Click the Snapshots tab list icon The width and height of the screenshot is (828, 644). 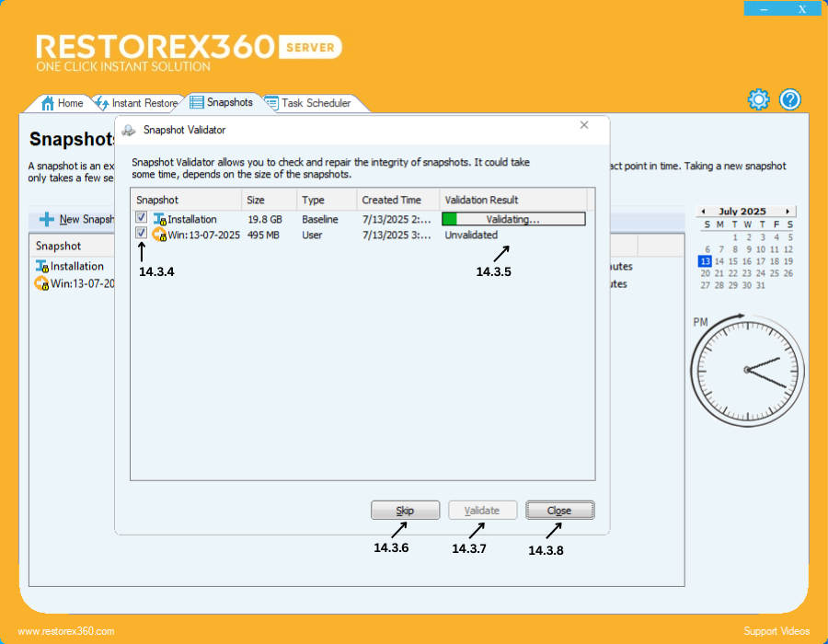click(x=197, y=102)
